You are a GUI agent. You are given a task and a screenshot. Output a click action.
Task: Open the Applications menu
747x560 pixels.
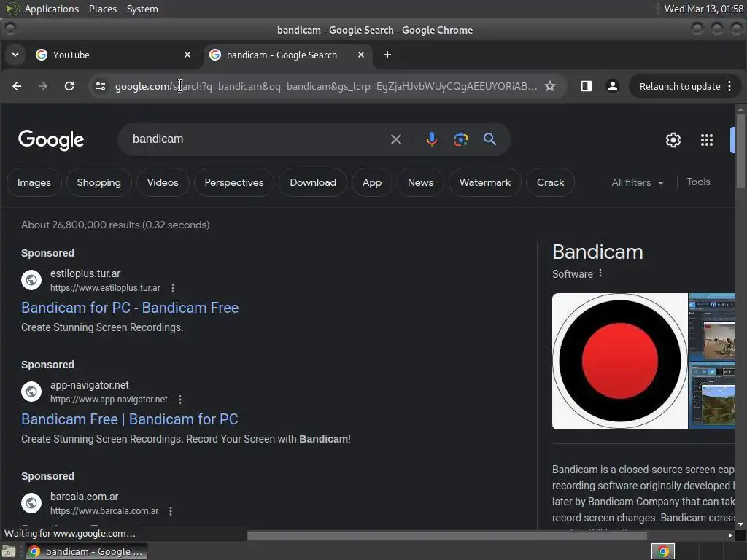tap(52, 9)
